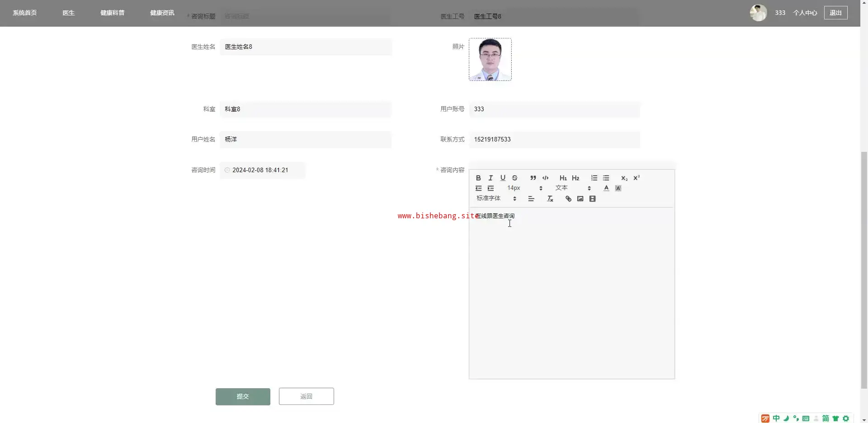Open the 文本 header style dropdown
868x423 pixels.
(x=573, y=188)
